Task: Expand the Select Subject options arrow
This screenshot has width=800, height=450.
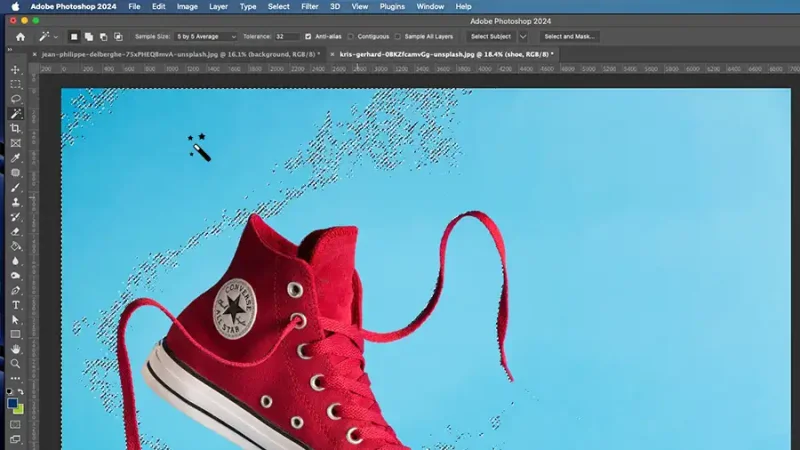Action: pyautogui.click(x=522, y=37)
